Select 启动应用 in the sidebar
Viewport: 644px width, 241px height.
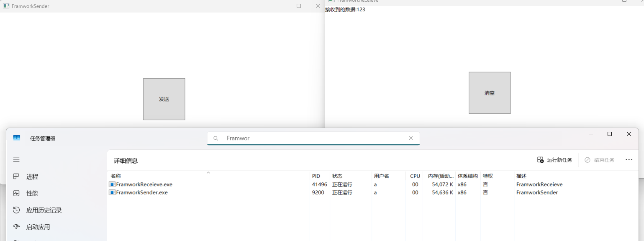pos(38,227)
